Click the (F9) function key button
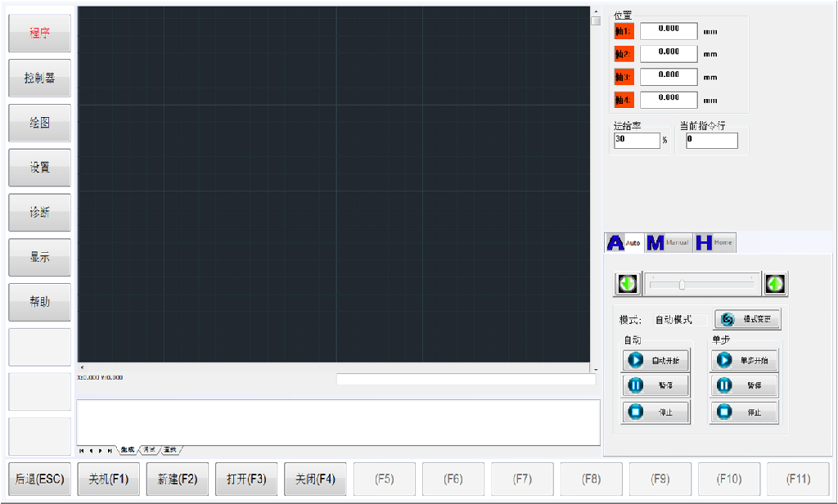Viewport: 838px width, 504px height. pyautogui.click(x=660, y=479)
